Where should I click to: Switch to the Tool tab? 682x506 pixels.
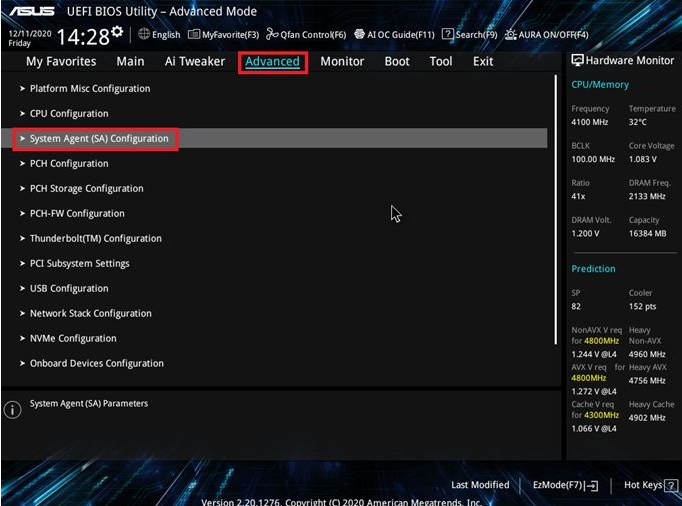441,61
